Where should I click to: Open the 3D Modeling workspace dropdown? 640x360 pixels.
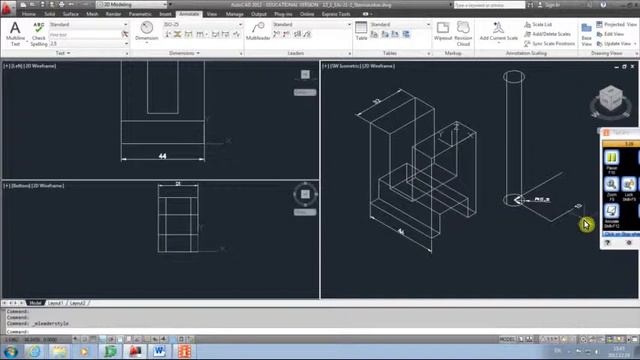(132, 5)
